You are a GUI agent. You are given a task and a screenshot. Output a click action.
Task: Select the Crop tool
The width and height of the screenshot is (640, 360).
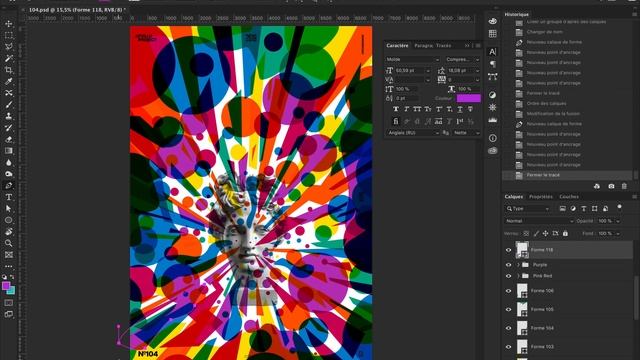click(x=9, y=70)
